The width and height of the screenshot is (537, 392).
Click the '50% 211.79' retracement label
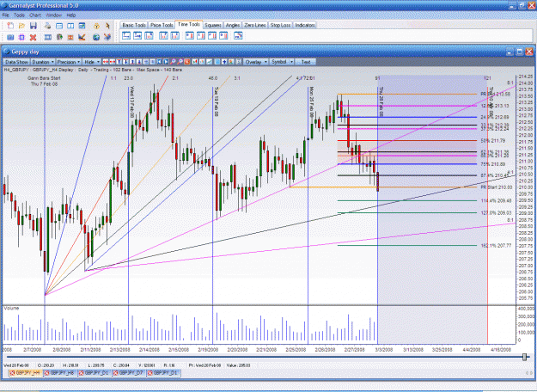[x=493, y=141]
